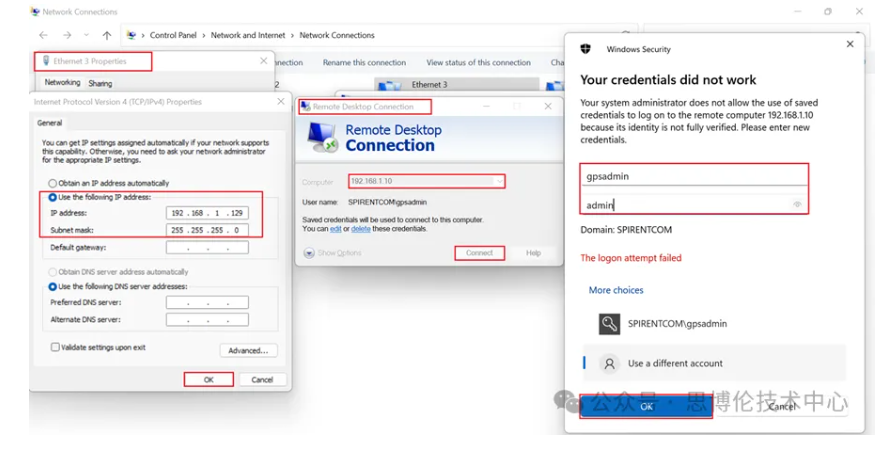Open the Computer address dropdown
896x457 pixels.
coord(498,181)
